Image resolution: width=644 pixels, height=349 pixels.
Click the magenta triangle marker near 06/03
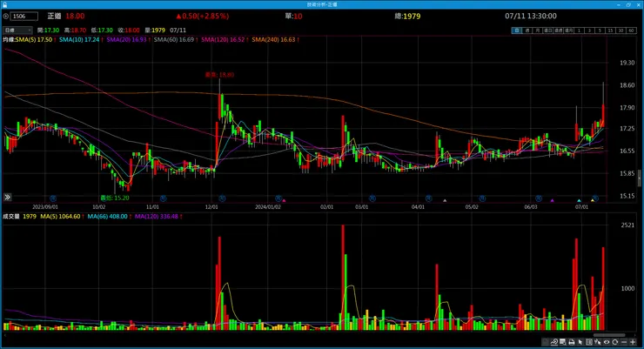point(552,200)
